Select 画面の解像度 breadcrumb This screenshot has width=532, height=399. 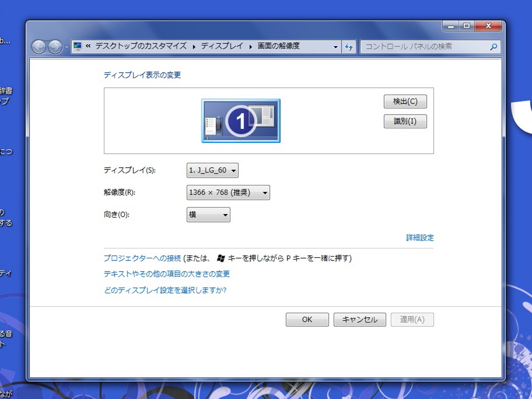279,46
